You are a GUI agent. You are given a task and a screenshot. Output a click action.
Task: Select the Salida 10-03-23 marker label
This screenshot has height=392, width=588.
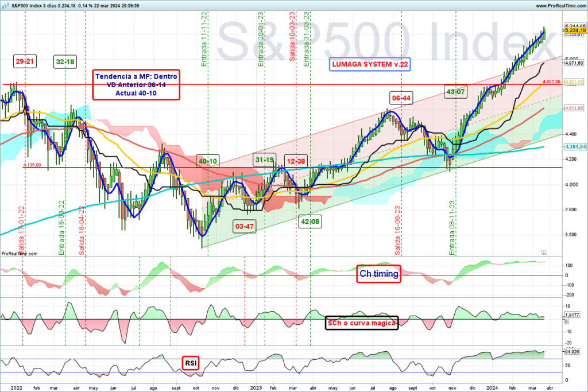pos(292,36)
